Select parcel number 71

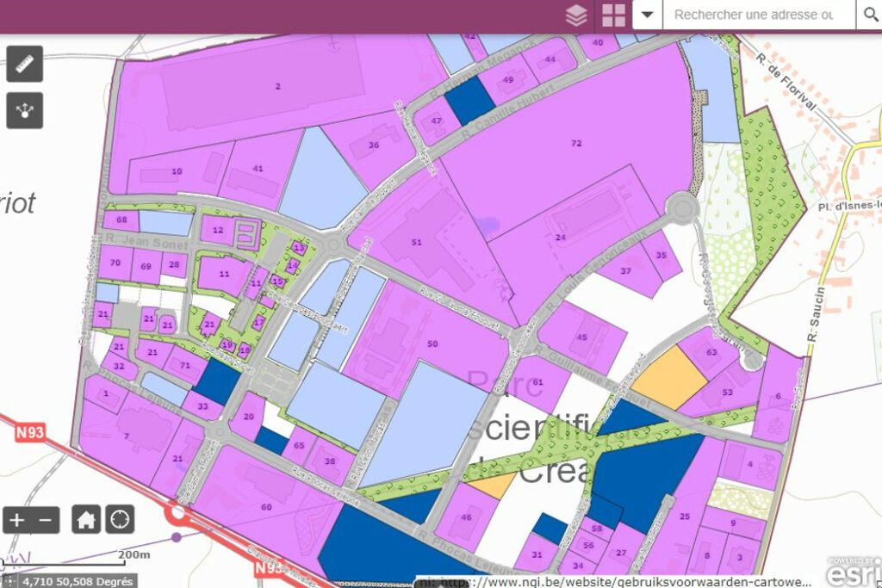[185, 365]
